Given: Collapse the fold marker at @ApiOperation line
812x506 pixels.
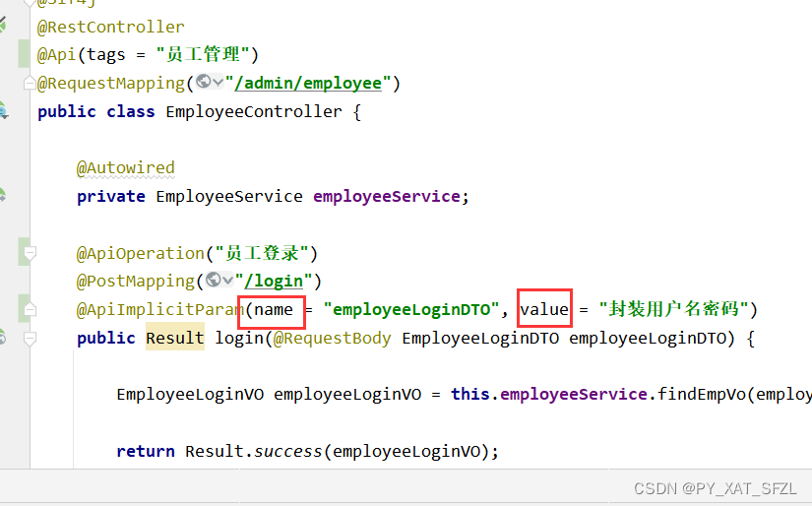Looking at the screenshot, I should click(x=30, y=253).
